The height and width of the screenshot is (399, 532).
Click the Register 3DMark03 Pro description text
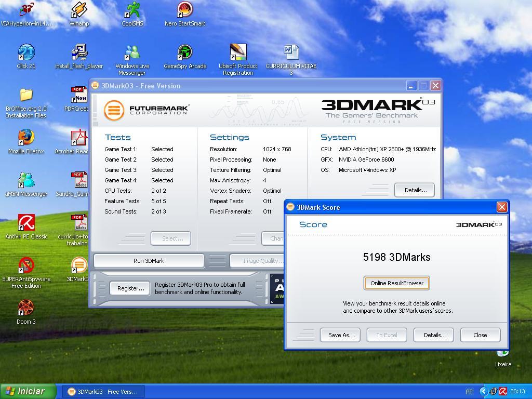[x=200, y=288]
